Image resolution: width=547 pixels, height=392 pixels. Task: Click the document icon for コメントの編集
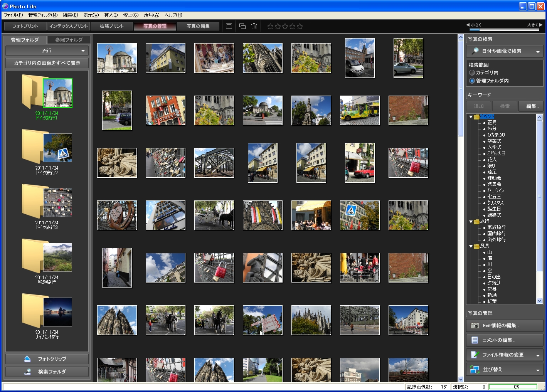tap(475, 340)
